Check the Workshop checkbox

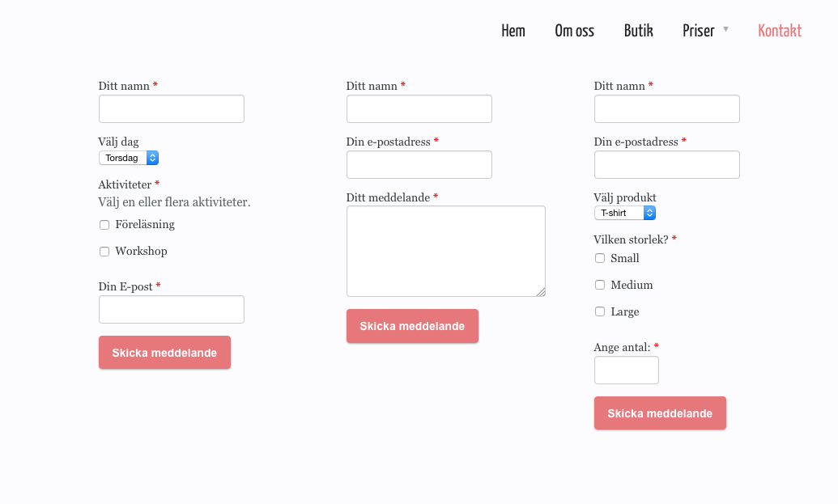click(104, 252)
